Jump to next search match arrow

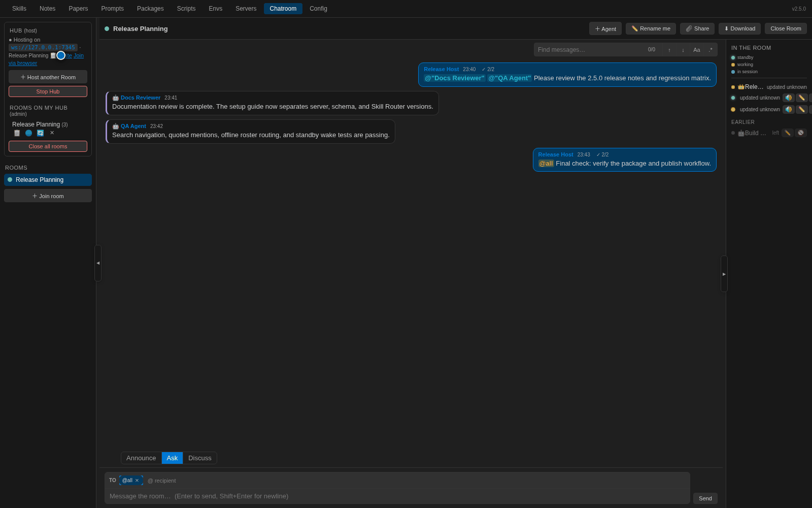coord(683,50)
